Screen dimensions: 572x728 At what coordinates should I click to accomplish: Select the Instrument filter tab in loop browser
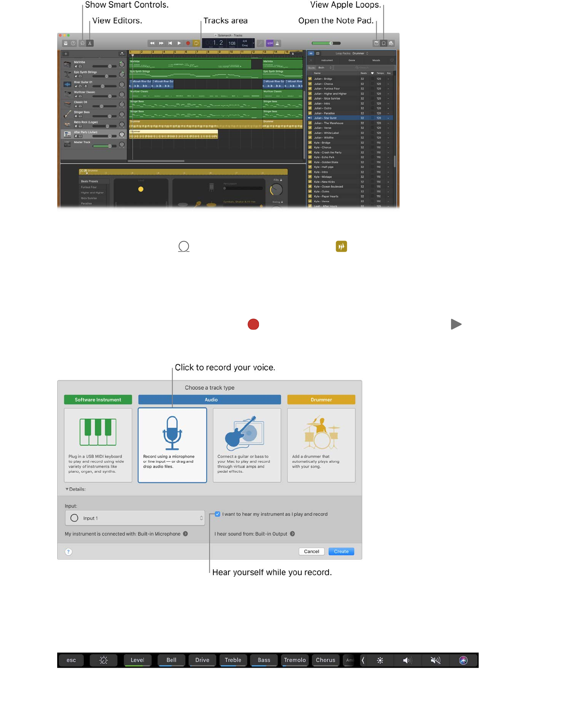point(327,60)
